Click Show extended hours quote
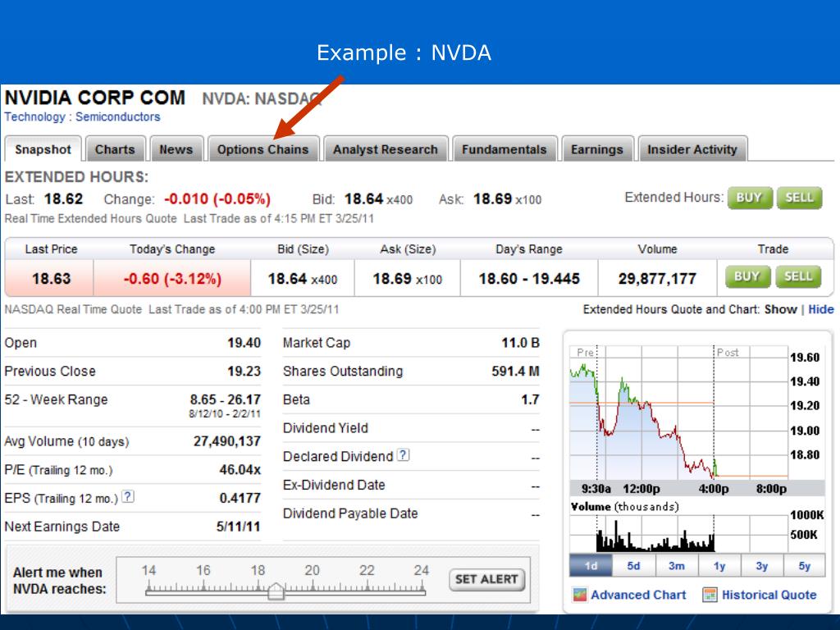Screen dimensions: 840x630 pyautogui.click(x=781, y=309)
